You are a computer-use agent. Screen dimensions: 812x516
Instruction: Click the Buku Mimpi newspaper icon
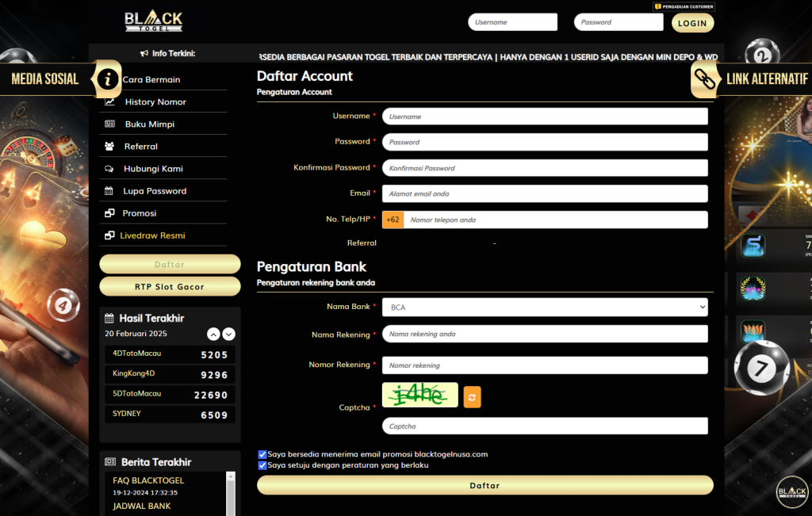coord(109,124)
